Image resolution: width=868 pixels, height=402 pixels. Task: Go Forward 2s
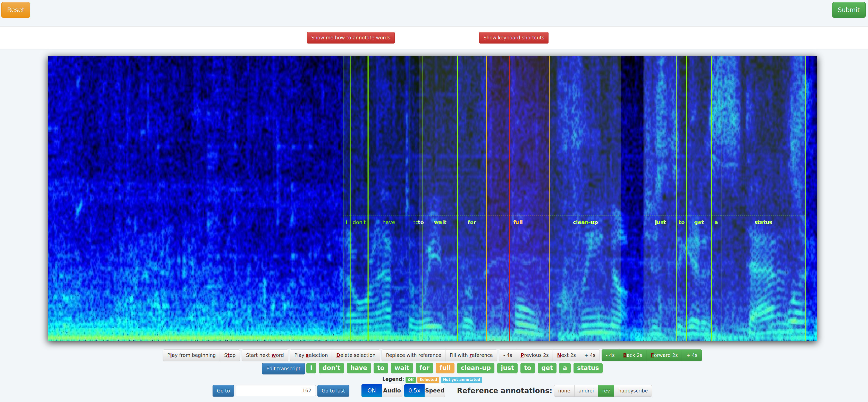pos(664,355)
